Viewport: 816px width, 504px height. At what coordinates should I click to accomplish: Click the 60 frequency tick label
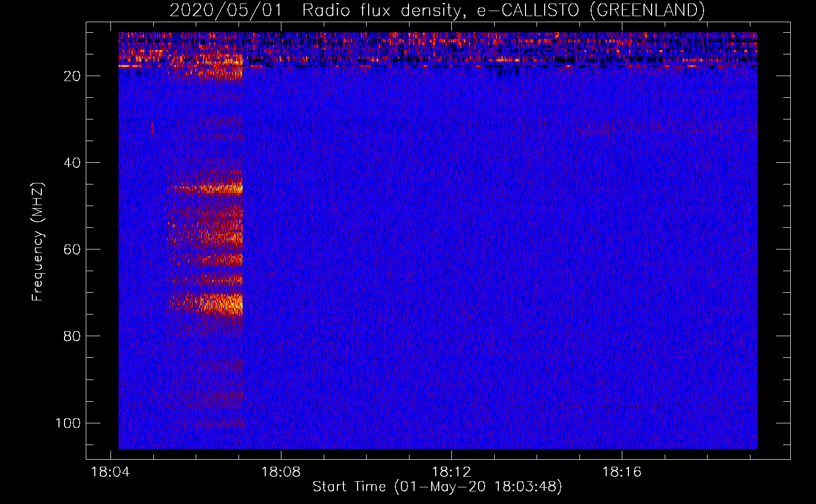pyautogui.click(x=72, y=249)
